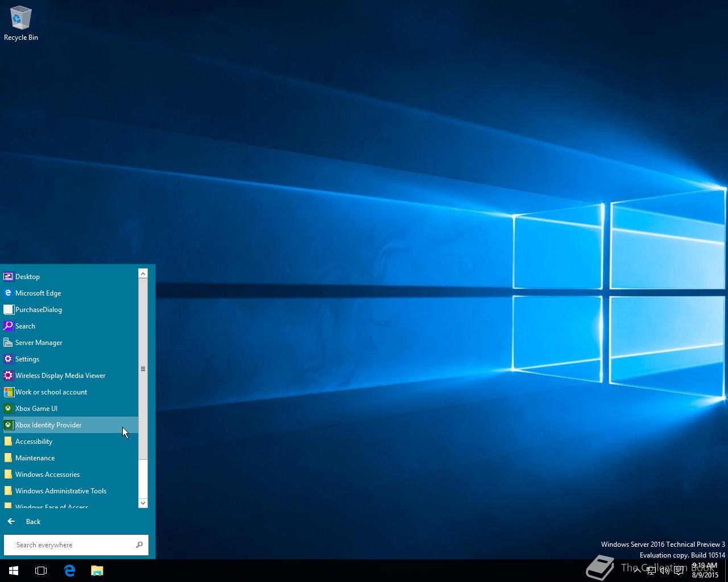Open the clock showing 9:19 AM
The width and height of the screenshot is (728, 582).
point(705,571)
